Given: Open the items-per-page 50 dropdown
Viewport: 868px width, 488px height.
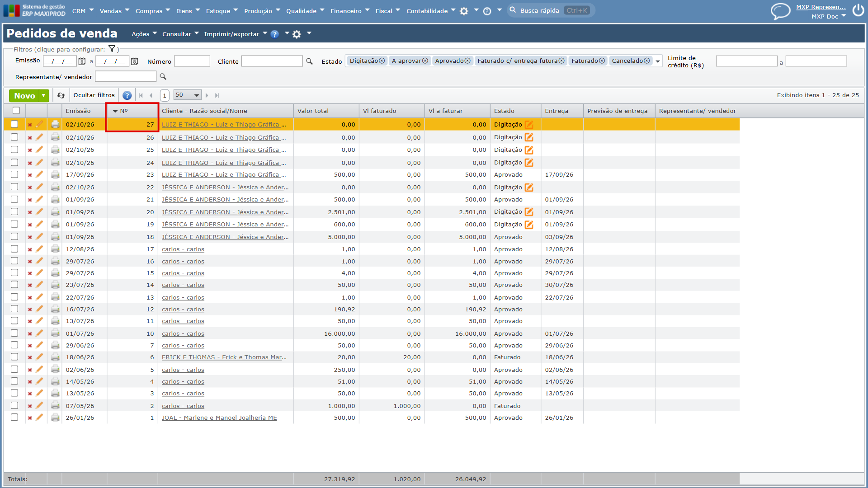Looking at the screenshot, I should (187, 95).
